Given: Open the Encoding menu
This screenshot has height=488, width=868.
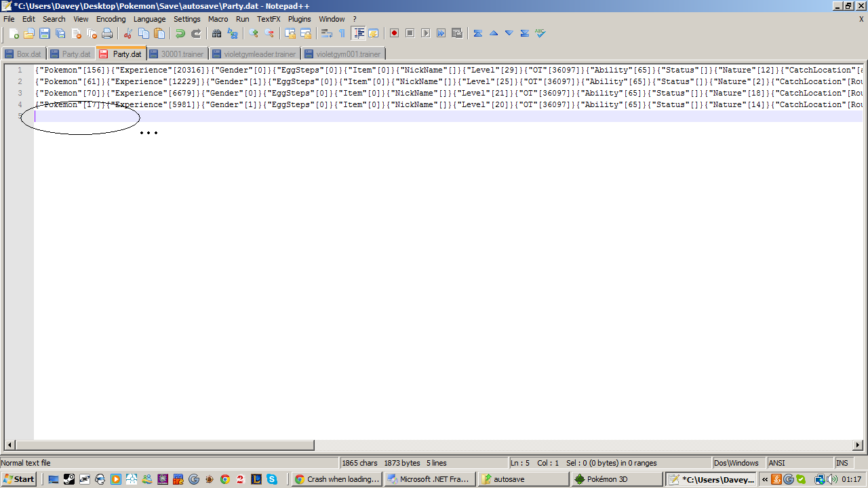Looking at the screenshot, I should (111, 19).
